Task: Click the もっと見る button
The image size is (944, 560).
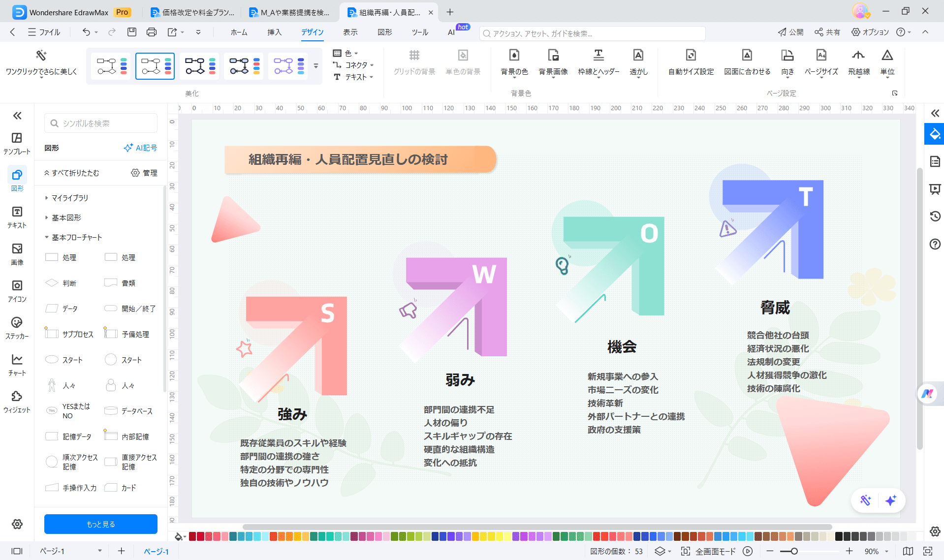Action: pyautogui.click(x=100, y=524)
